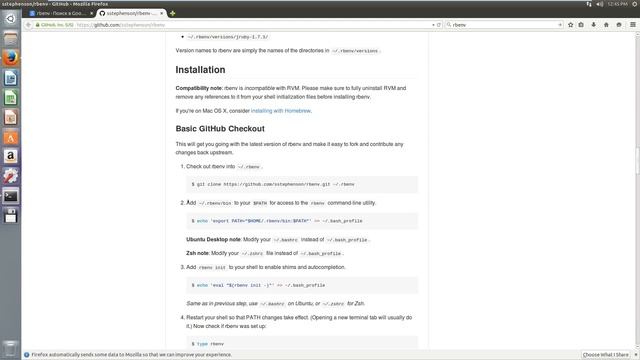Screen dimensions: 640x360
Task: Close the Google search tab
Action: 91,13
